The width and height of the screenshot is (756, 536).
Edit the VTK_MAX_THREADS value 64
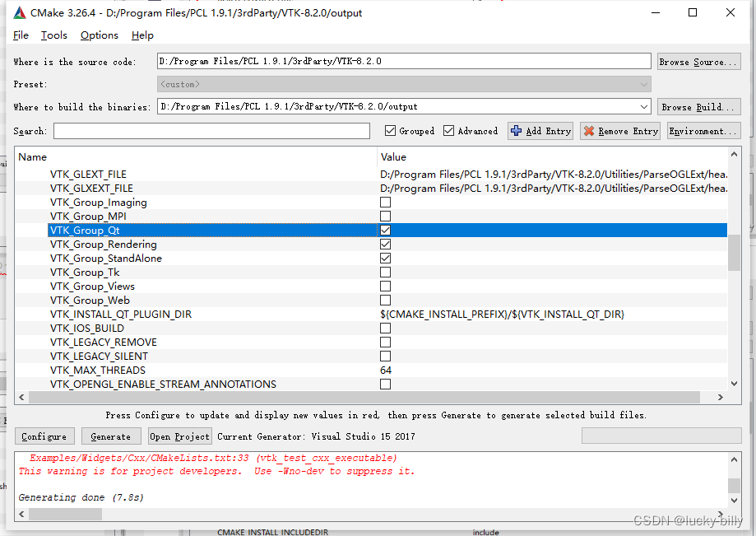click(386, 370)
